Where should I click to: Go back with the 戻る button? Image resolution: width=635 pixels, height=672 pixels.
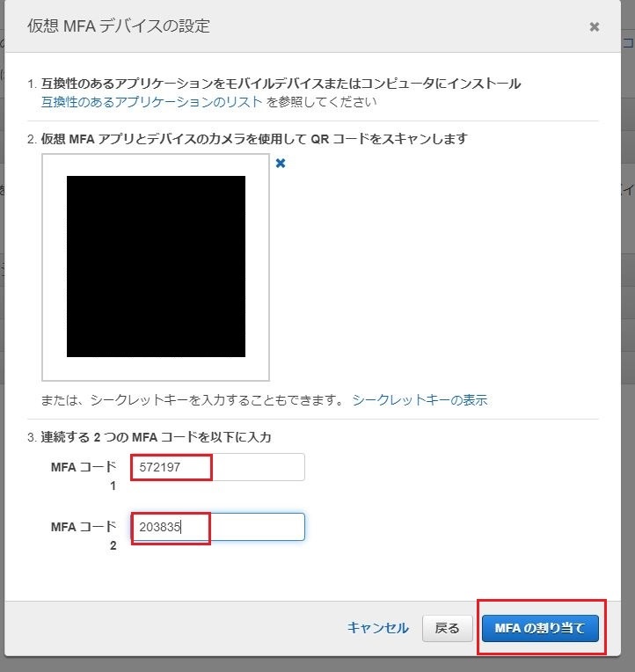pos(448,628)
